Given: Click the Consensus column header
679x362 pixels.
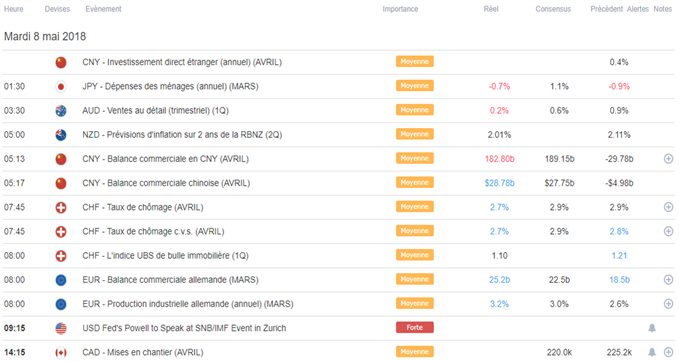Looking at the screenshot, I should [553, 9].
